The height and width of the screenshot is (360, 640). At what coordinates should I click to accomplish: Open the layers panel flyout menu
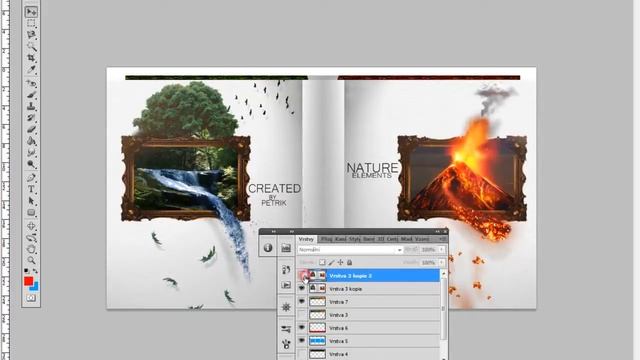point(442,239)
